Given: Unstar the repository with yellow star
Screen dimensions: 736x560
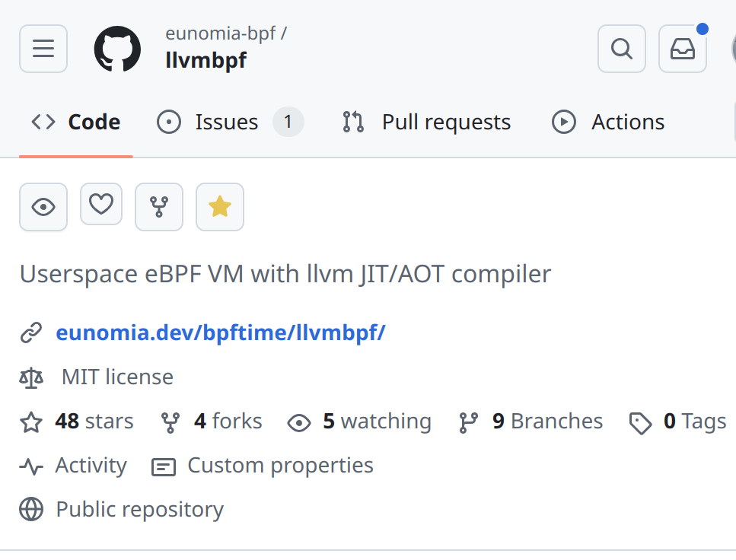Looking at the screenshot, I should pos(220,207).
